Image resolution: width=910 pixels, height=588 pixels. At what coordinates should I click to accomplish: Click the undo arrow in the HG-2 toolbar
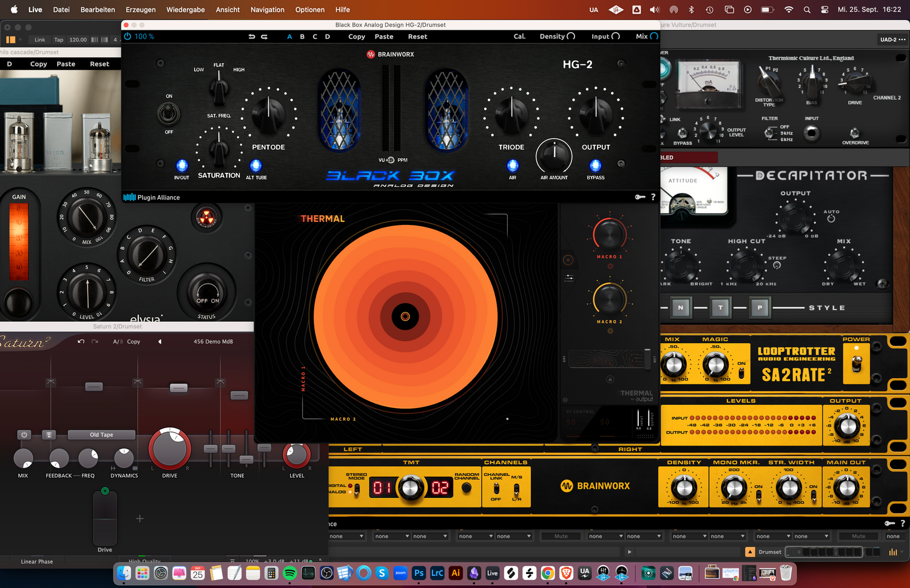tap(251, 36)
